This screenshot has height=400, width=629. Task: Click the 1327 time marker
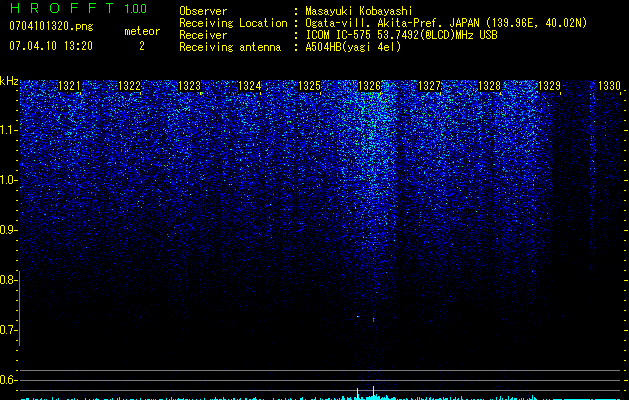(x=430, y=86)
